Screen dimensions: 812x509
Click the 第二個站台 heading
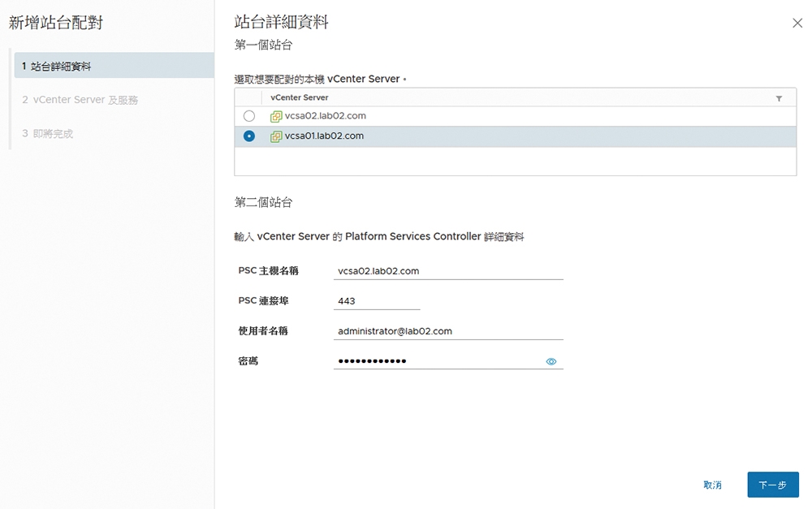click(264, 202)
